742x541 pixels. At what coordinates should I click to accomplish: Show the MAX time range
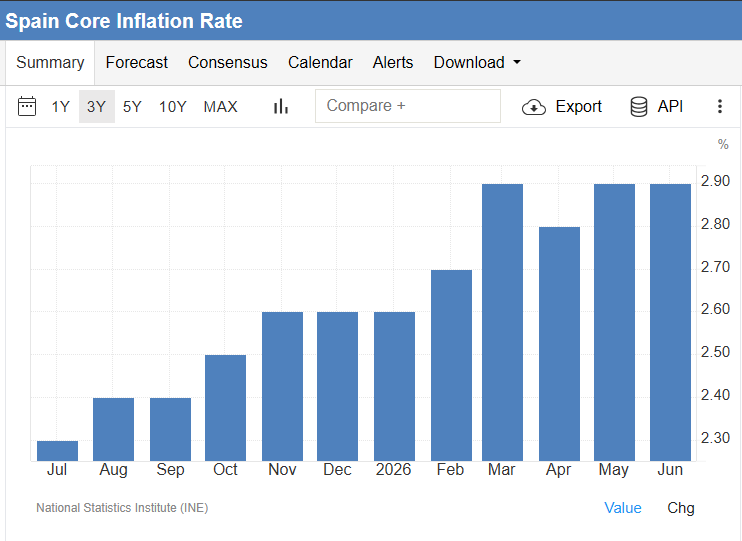point(221,106)
